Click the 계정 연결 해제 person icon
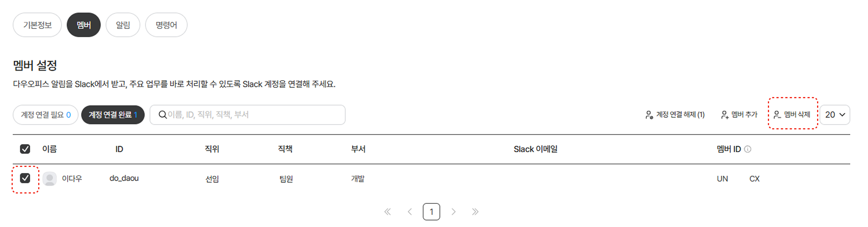868x227 pixels. 649,115
